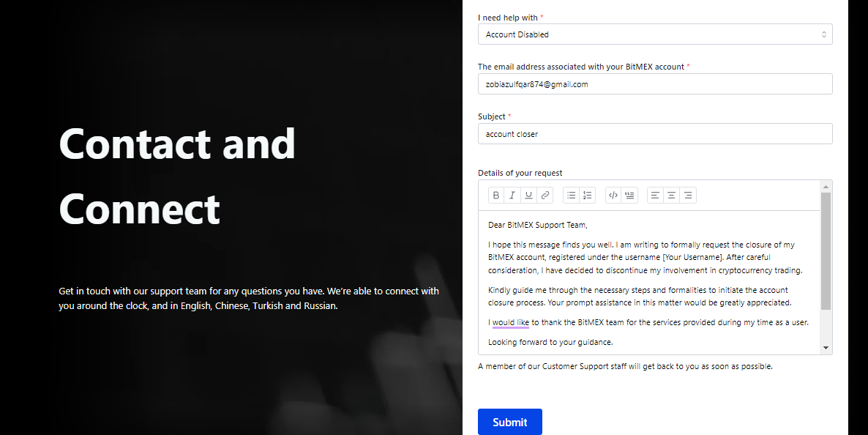Click the scroll-up arrow of the details editor
Screen dimensions: 868x435
(x=826, y=186)
